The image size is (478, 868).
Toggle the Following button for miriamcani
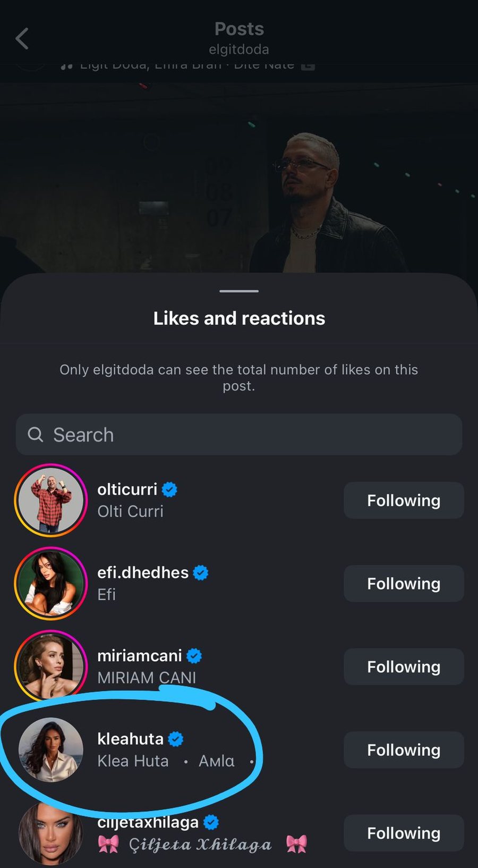pos(404,667)
